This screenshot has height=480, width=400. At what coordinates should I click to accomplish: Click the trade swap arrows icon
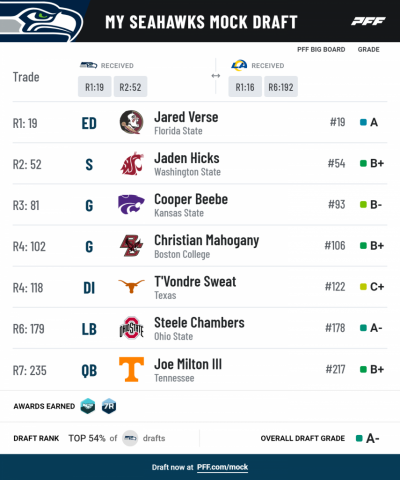216,76
